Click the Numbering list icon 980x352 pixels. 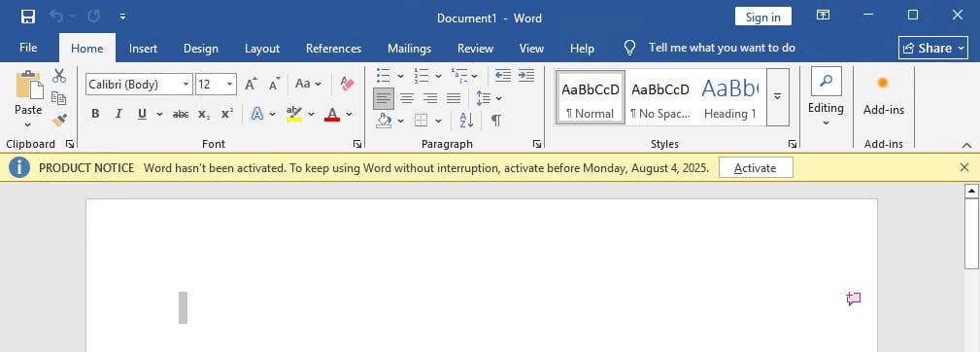[x=421, y=76]
